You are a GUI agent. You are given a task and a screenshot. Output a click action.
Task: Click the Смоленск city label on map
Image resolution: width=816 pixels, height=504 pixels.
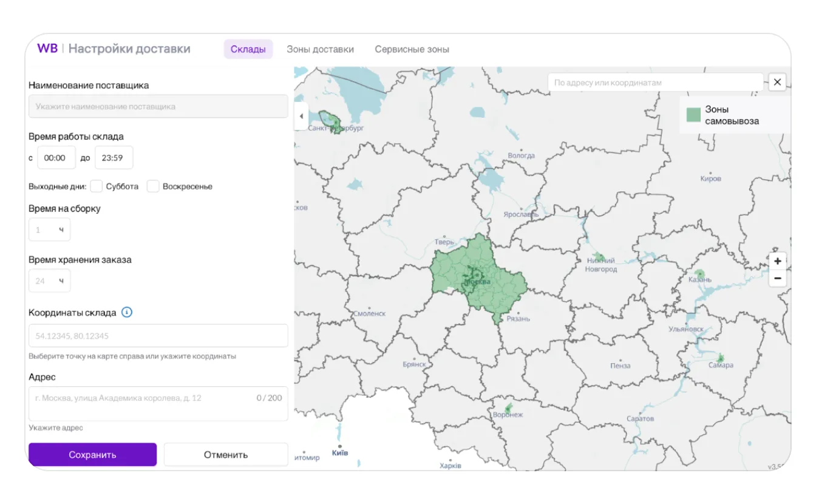[370, 313]
